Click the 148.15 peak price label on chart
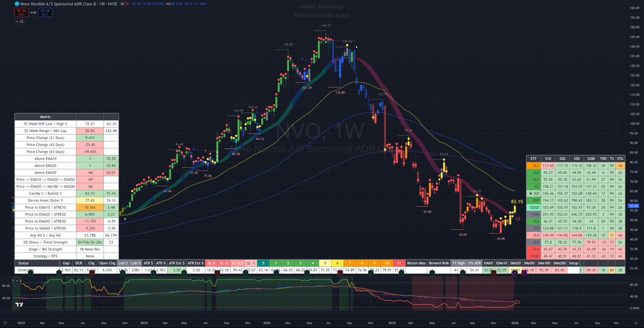 [x=326, y=25]
